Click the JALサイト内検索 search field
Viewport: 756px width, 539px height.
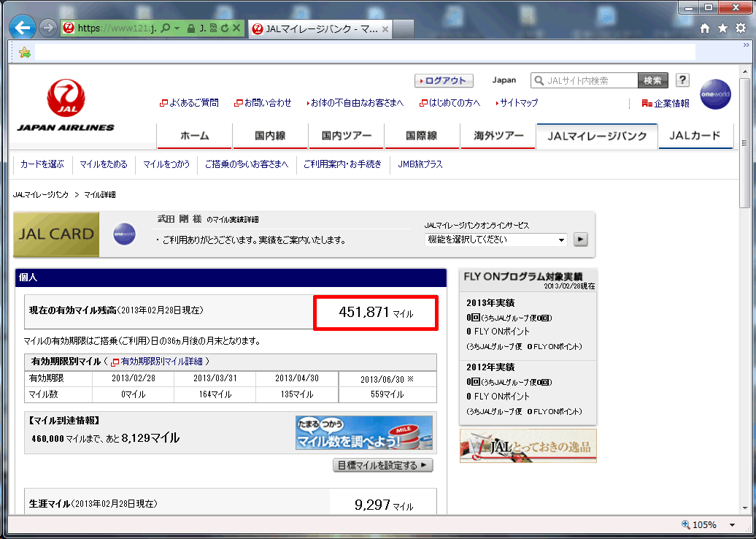pos(585,80)
